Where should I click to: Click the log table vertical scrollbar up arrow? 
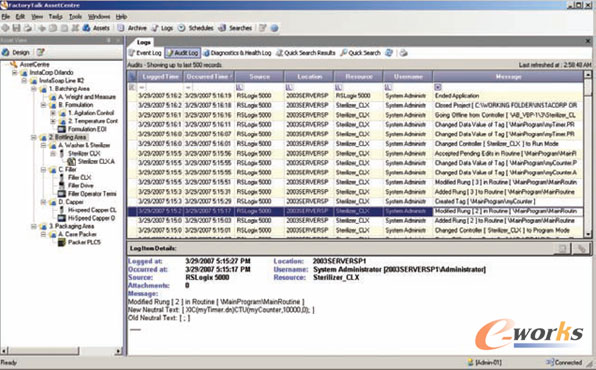click(588, 75)
